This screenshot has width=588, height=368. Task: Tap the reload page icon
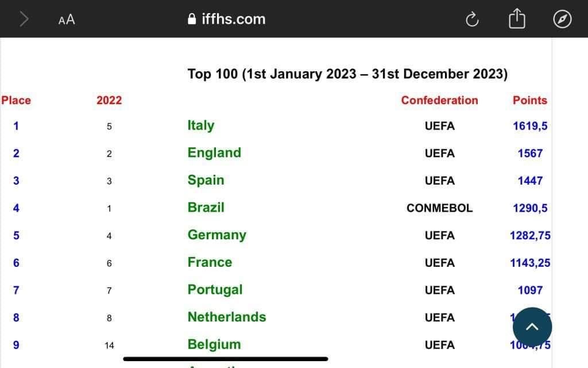(472, 19)
